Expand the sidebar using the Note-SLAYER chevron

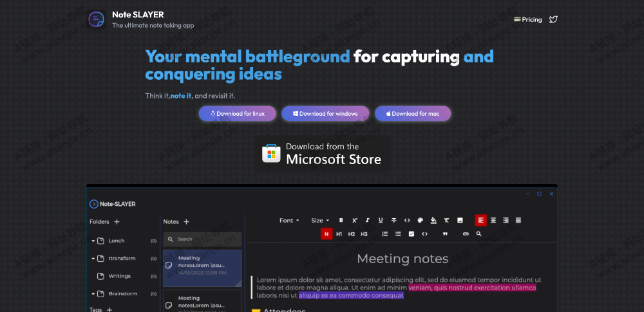[94, 204]
